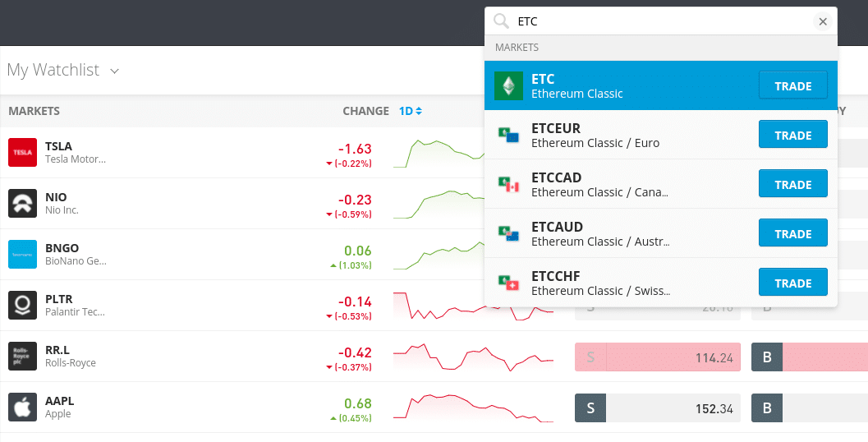868x442 pixels.
Task: Open the ETCCHF search result
Action: (660, 283)
